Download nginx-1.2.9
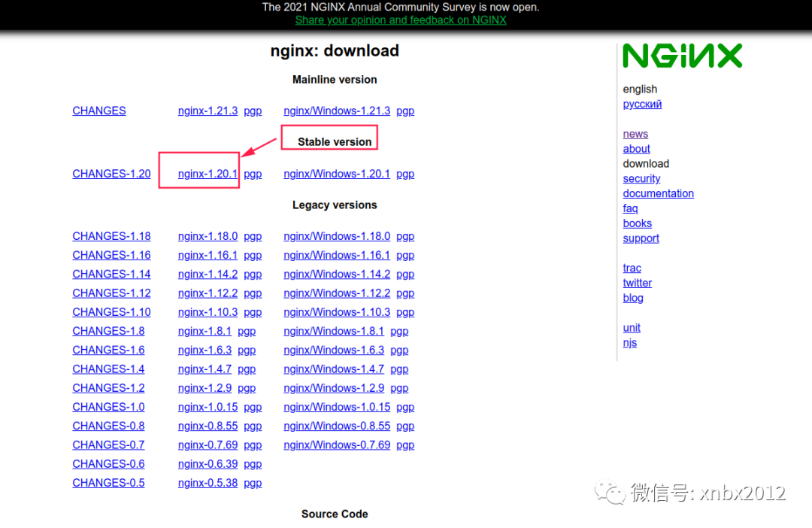Image resolution: width=812 pixels, height=528 pixels. (x=205, y=388)
